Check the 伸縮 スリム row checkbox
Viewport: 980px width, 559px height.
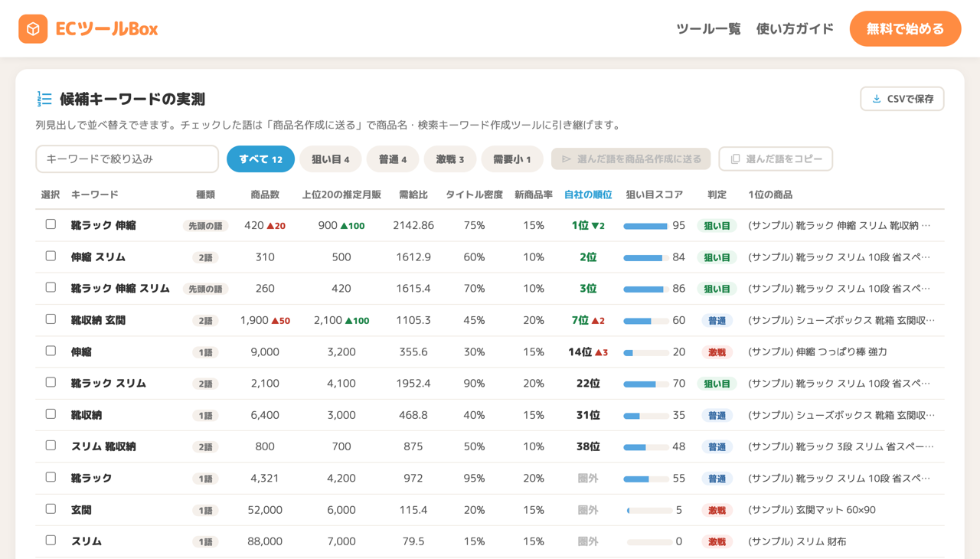coord(51,256)
